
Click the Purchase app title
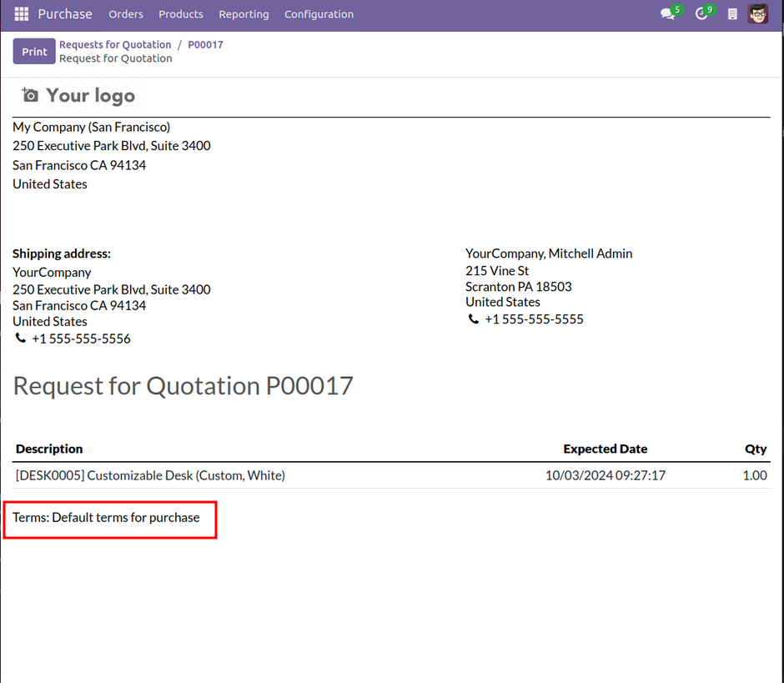[x=65, y=14]
